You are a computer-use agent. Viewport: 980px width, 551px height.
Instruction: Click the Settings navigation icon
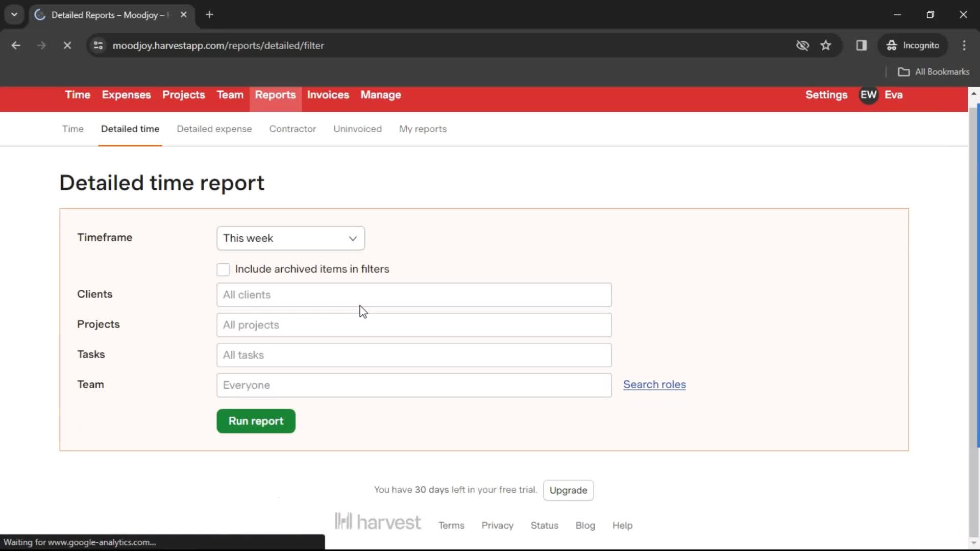pyautogui.click(x=826, y=95)
